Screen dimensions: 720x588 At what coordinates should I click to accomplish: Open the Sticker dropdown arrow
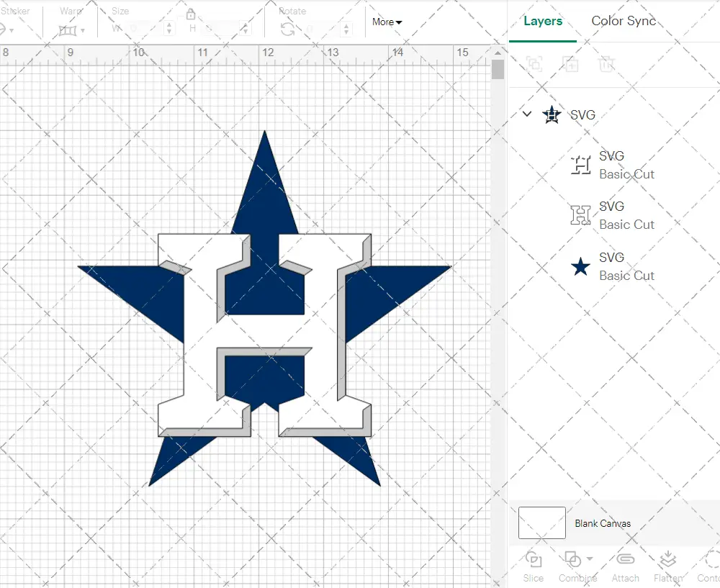(x=12, y=31)
